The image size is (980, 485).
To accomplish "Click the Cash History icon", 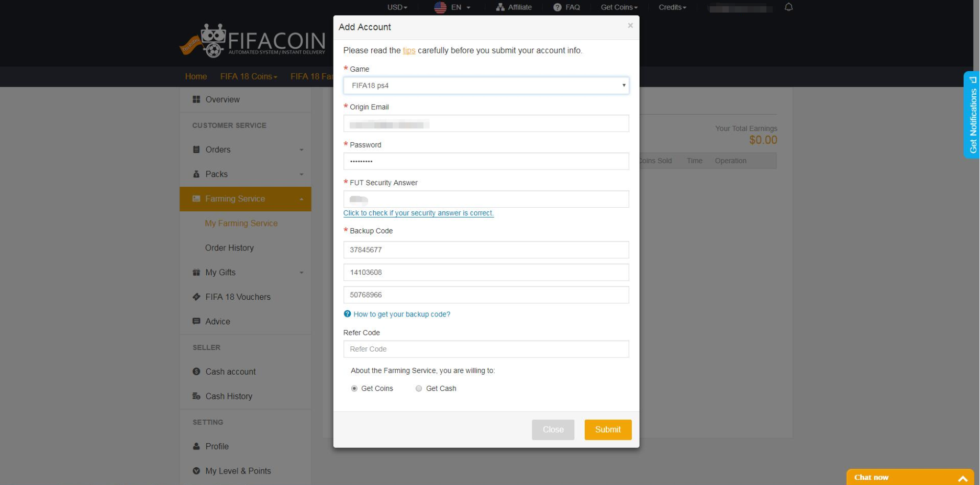I will click(x=196, y=396).
